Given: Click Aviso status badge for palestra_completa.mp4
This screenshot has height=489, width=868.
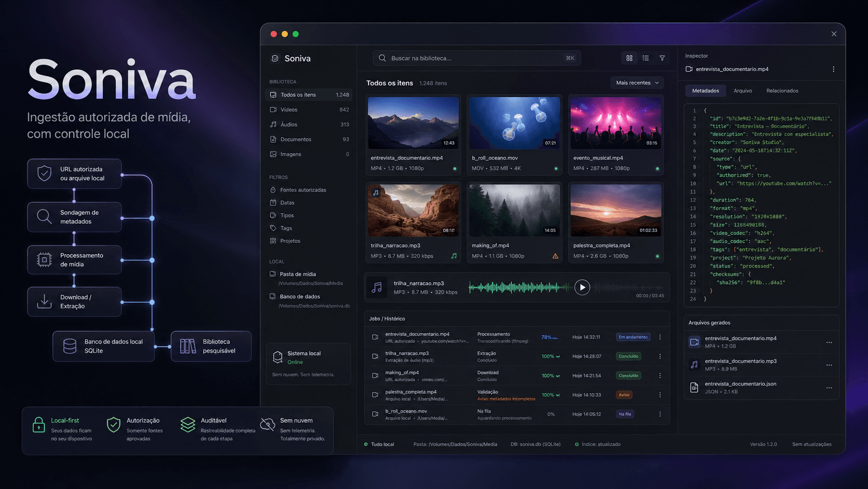Looking at the screenshot, I should point(624,395).
